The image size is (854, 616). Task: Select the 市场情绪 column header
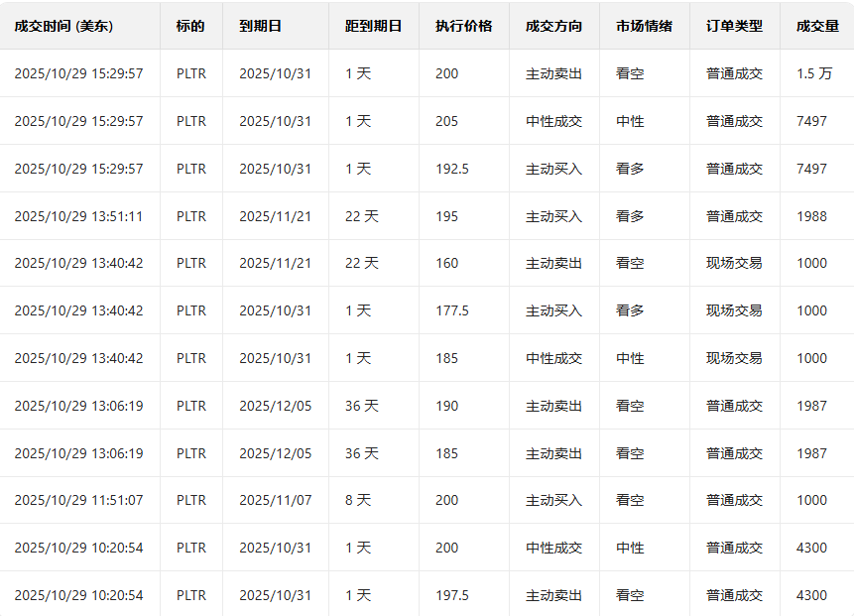click(x=644, y=26)
